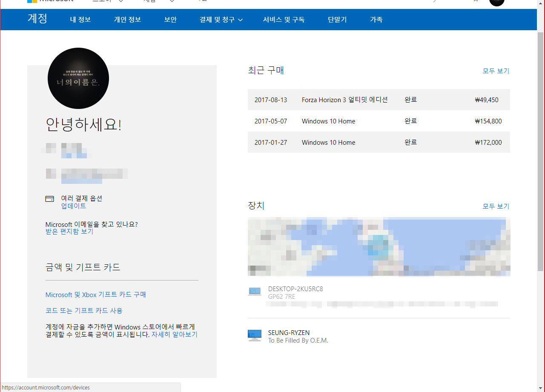Click the 2017-08-13 date cell
Screen dimensions: 545x392
tap(271, 100)
